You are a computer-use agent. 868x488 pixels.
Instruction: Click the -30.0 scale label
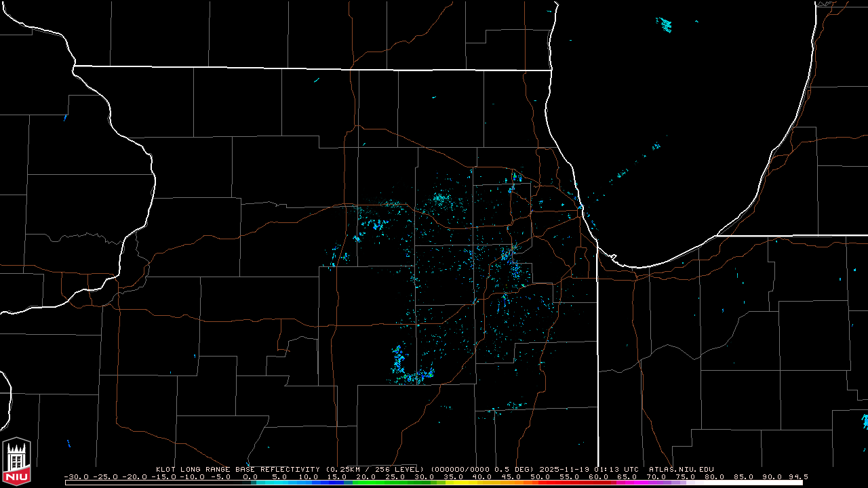(75, 476)
